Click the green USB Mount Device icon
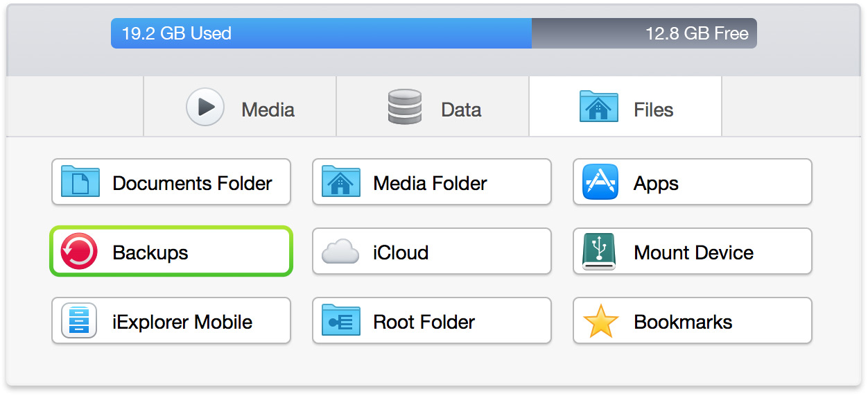The height and width of the screenshot is (396, 868). pos(598,252)
